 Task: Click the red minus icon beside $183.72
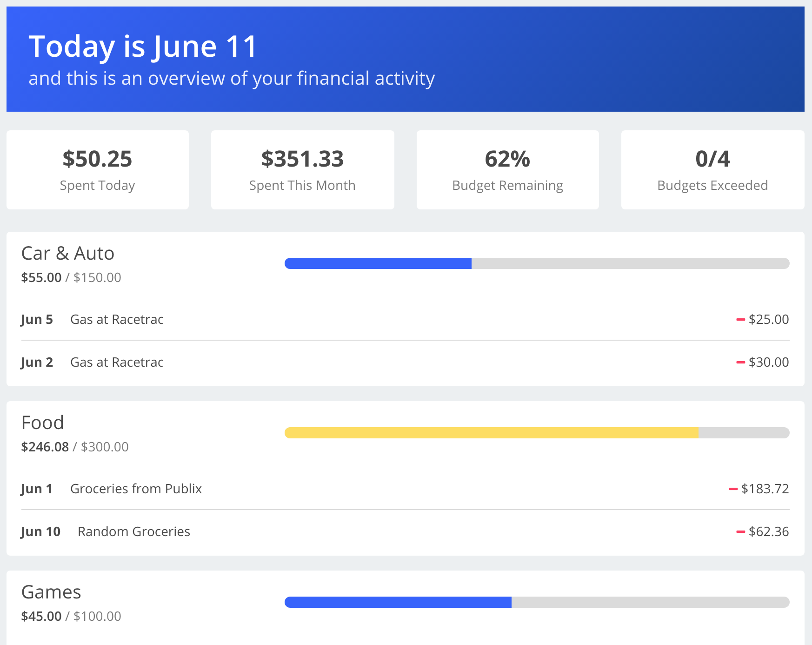733,489
